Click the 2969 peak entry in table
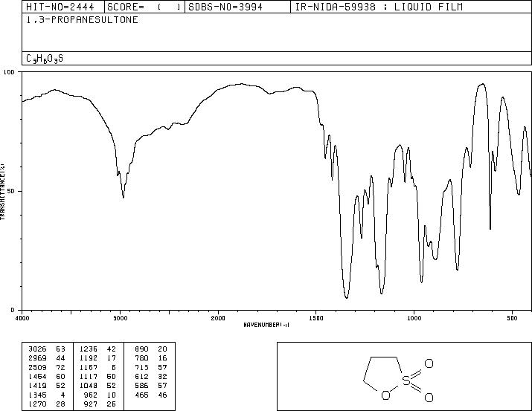532x411 pixels. 46,358
